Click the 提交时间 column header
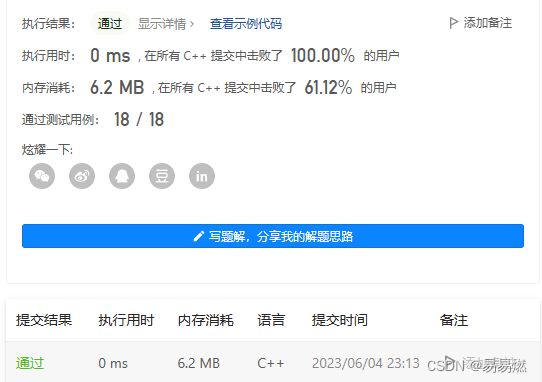The width and height of the screenshot is (542, 382). point(339,320)
